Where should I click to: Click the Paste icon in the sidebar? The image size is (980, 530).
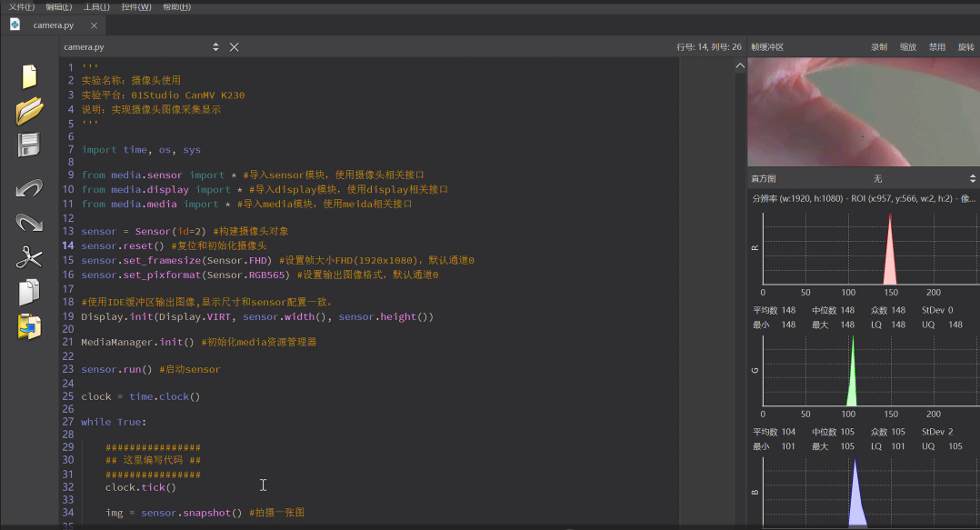tap(29, 327)
